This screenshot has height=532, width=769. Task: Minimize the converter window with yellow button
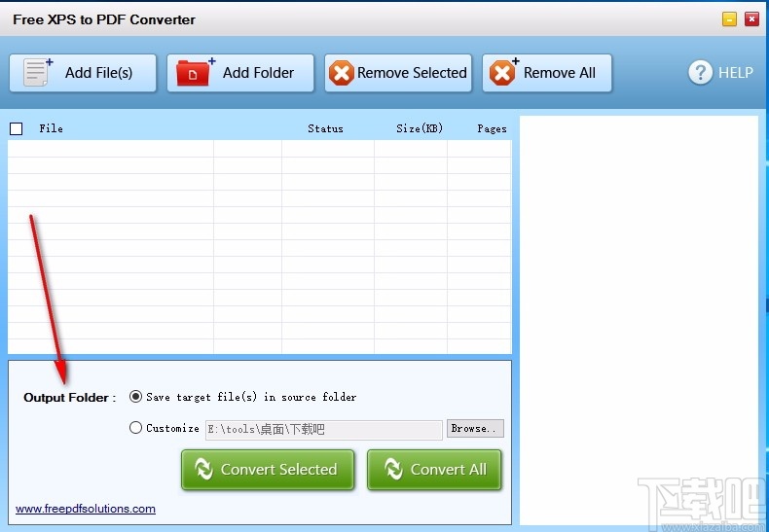tap(729, 19)
